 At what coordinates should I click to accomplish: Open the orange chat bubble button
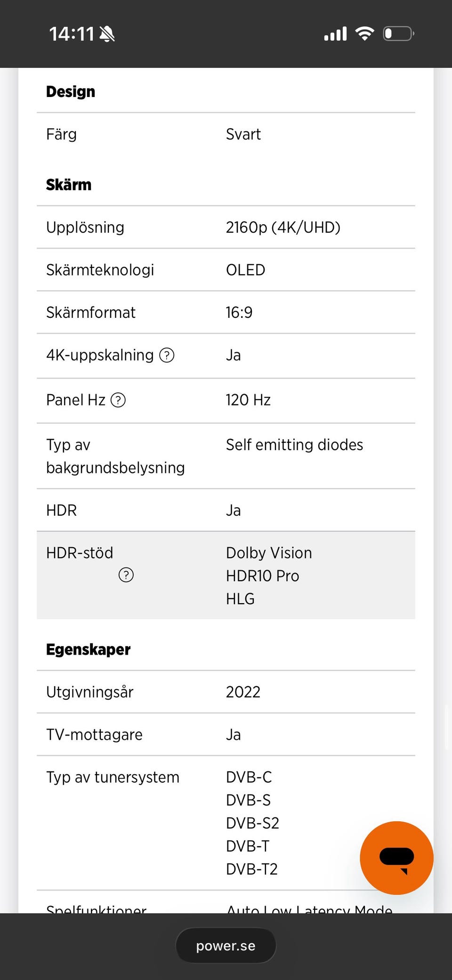(396, 858)
